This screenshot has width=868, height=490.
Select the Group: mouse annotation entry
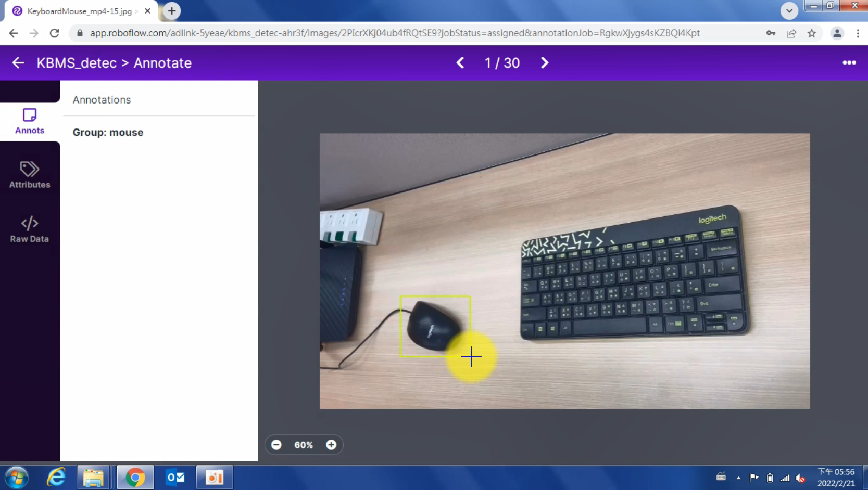click(x=108, y=133)
